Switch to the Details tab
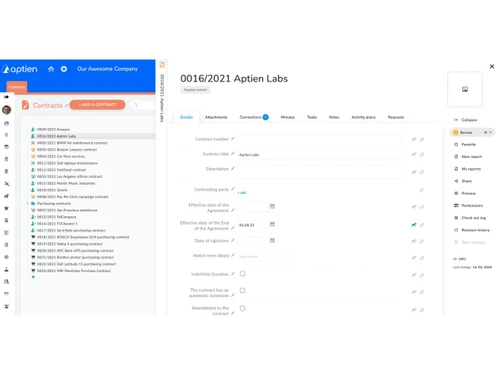 point(186,117)
